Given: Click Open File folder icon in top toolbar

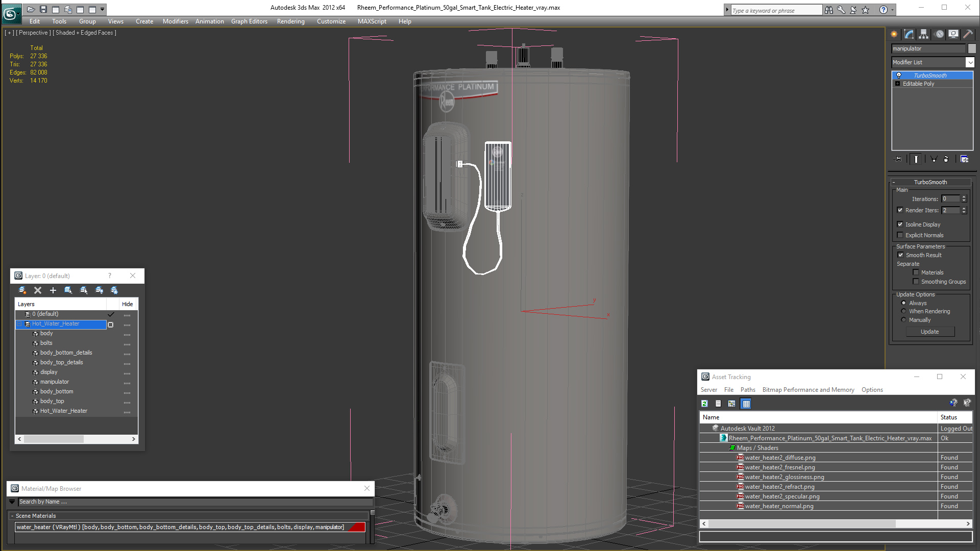Looking at the screenshot, I should pyautogui.click(x=31, y=9).
